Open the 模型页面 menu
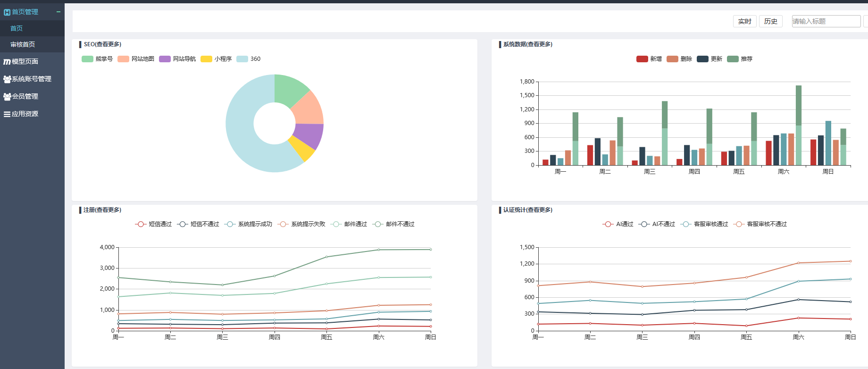This screenshot has height=369, width=868. tap(32, 61)
